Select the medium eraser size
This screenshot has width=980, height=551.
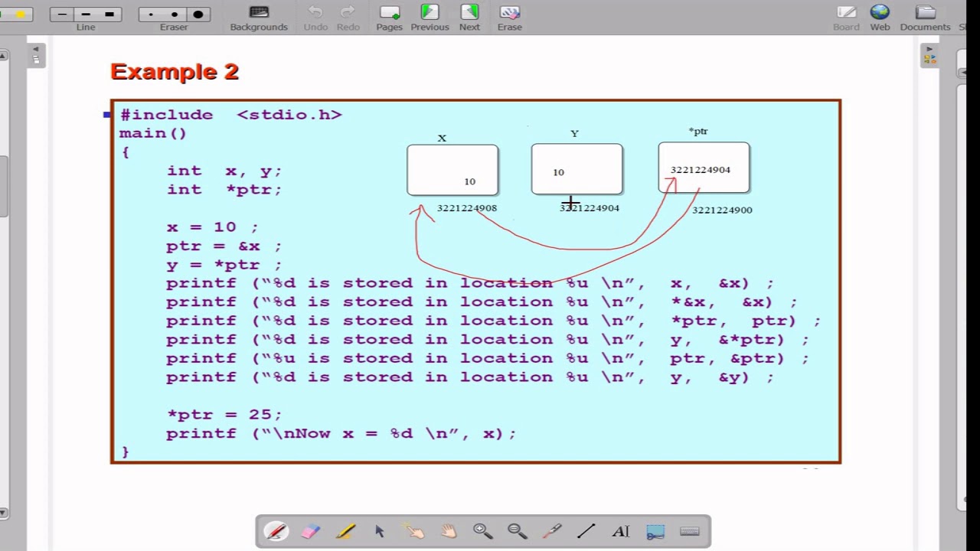coord(175,14)
